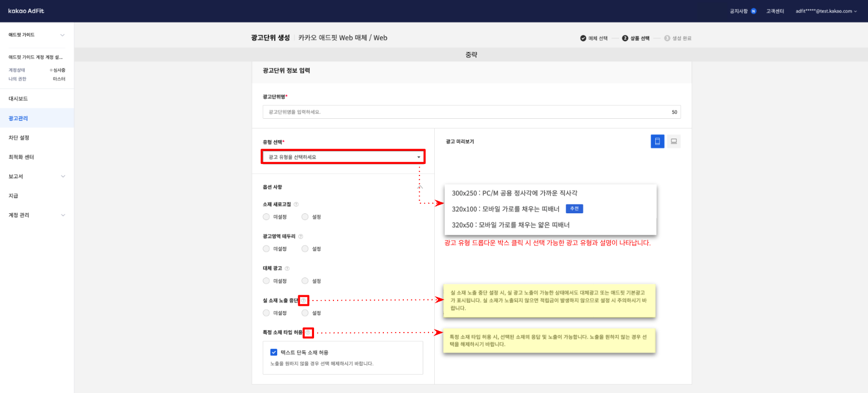Click help icon next to 대체 광고

(x=287, y=268)
